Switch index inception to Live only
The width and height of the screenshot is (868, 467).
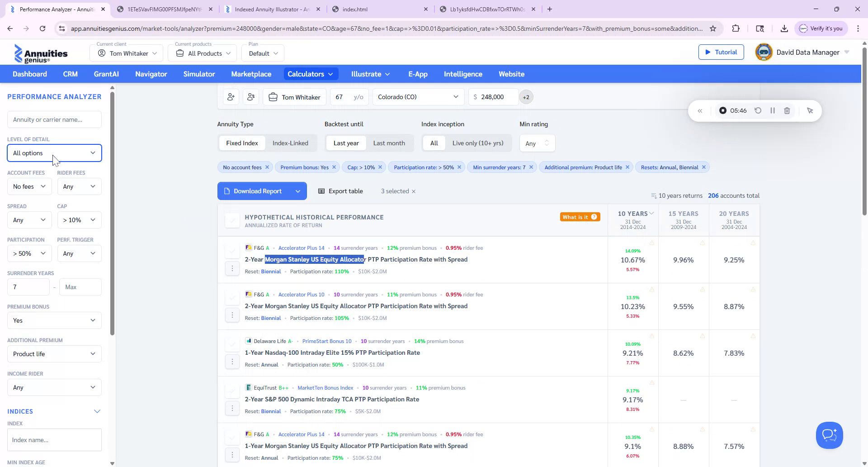[x=478, y=143]
